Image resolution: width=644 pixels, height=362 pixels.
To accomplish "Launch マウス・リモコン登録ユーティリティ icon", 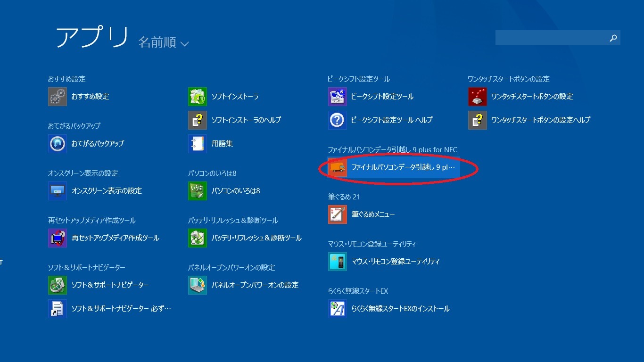I will click(x=338, y=262).
